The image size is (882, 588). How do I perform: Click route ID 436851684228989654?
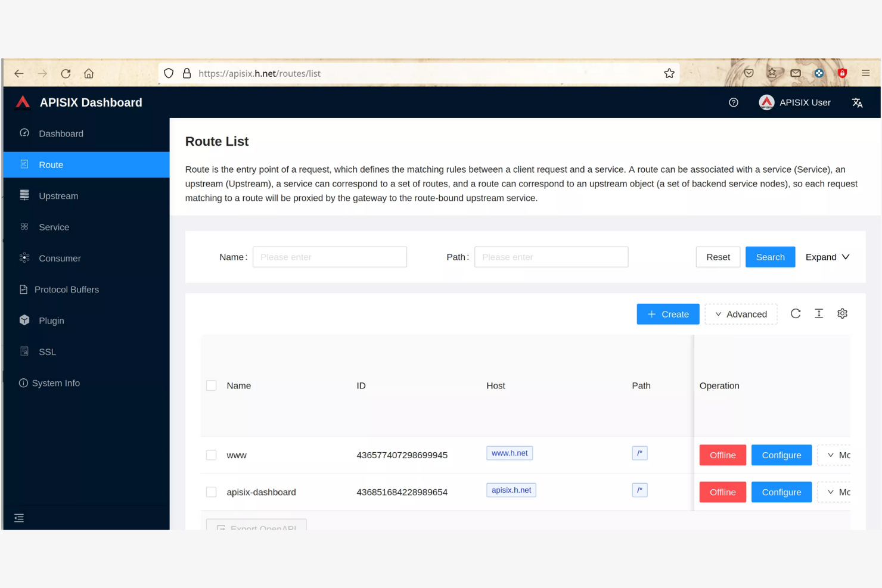[402, 492]
